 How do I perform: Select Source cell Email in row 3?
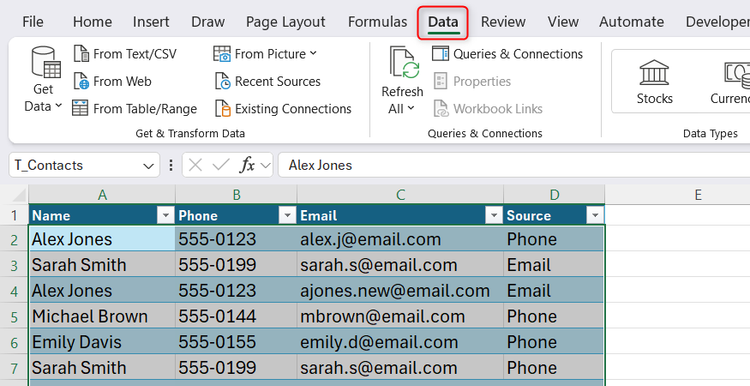pyautogui.click(x=554, y=265)
